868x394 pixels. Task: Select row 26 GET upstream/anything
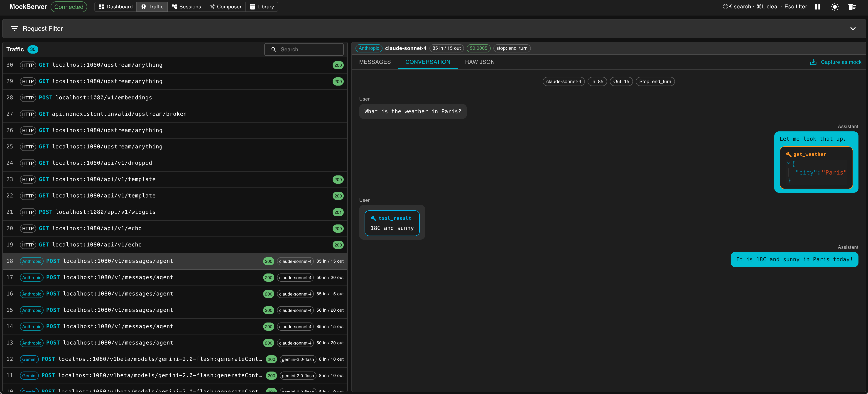click(175, 131)
